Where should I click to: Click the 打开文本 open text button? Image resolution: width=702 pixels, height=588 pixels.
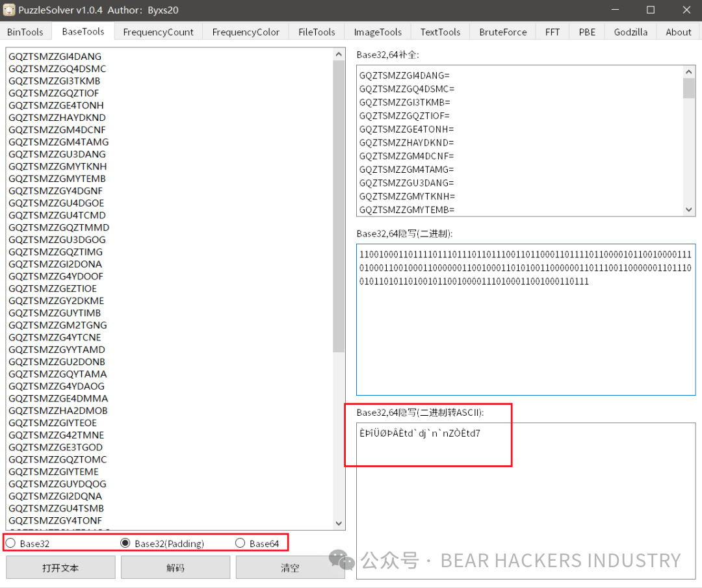(x=60, y=567)
